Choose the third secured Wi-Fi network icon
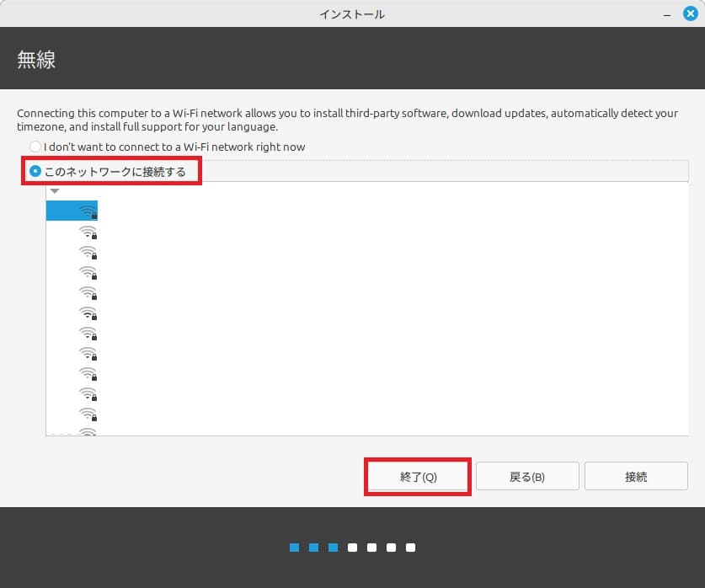Screen dimensions: 705x588 pos(87,253)
